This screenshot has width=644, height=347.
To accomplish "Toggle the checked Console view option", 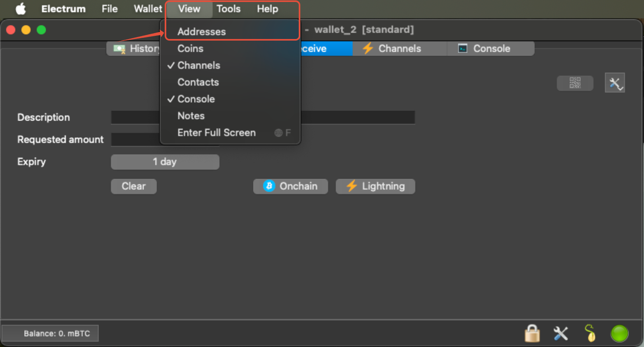I will 230,99.
